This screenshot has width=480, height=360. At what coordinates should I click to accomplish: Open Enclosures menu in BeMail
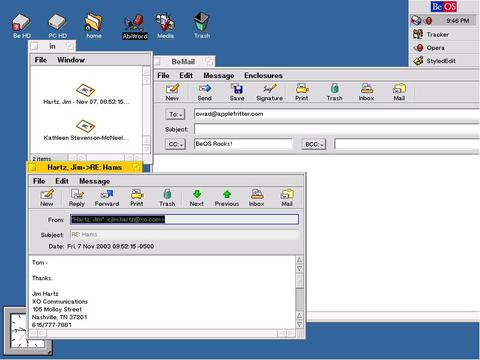pos(263,76)
